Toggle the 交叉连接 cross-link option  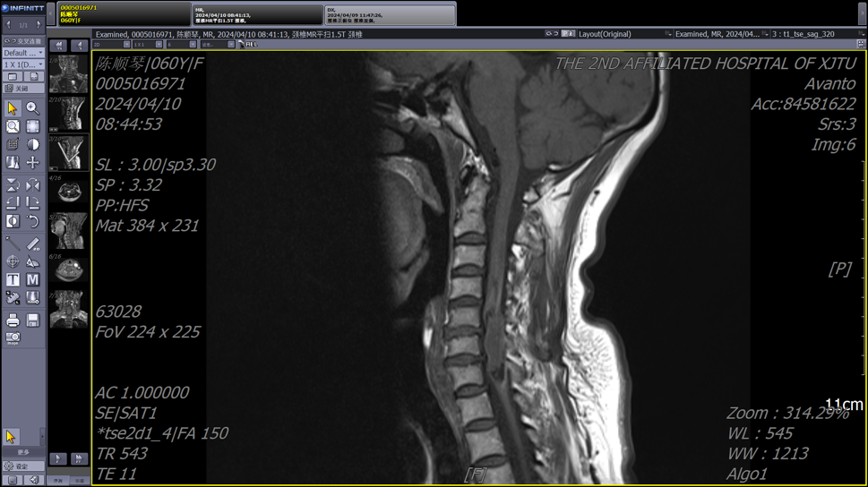22,41
